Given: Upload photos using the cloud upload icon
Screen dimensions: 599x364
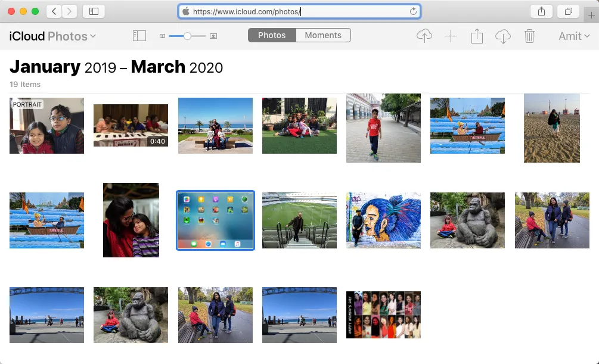Looking at the screenshot, I should click(x=424, y=36).
